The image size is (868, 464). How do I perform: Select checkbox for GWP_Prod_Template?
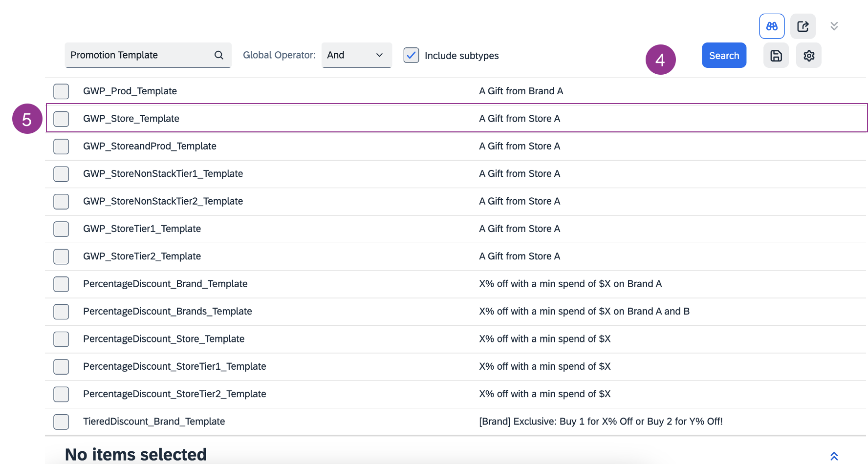pyautogui.click(x=61, y=91)
